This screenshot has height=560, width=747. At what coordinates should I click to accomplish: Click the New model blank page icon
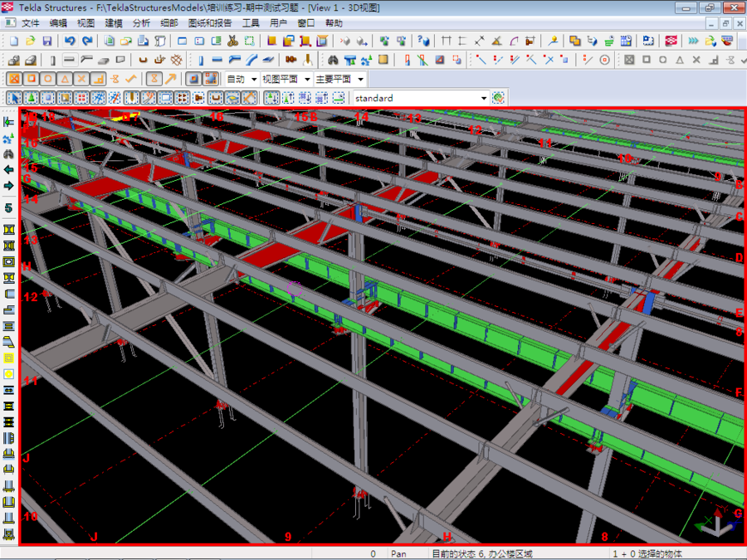click(x=14, y=41)
